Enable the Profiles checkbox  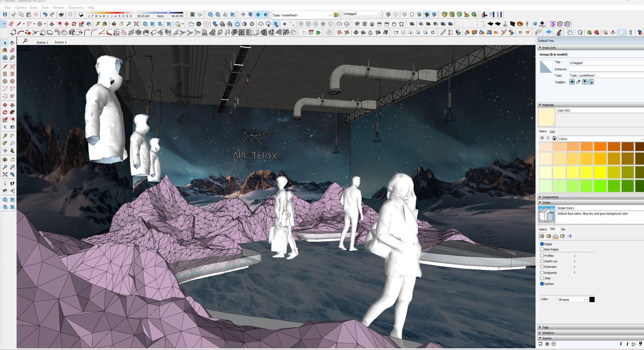click(x=542, y=256)
